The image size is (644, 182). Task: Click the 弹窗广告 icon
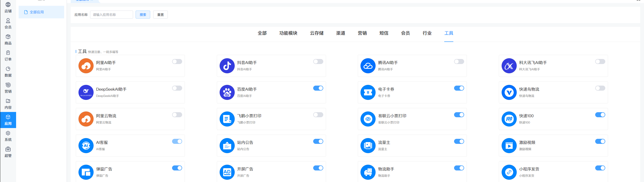click(86, 172)
